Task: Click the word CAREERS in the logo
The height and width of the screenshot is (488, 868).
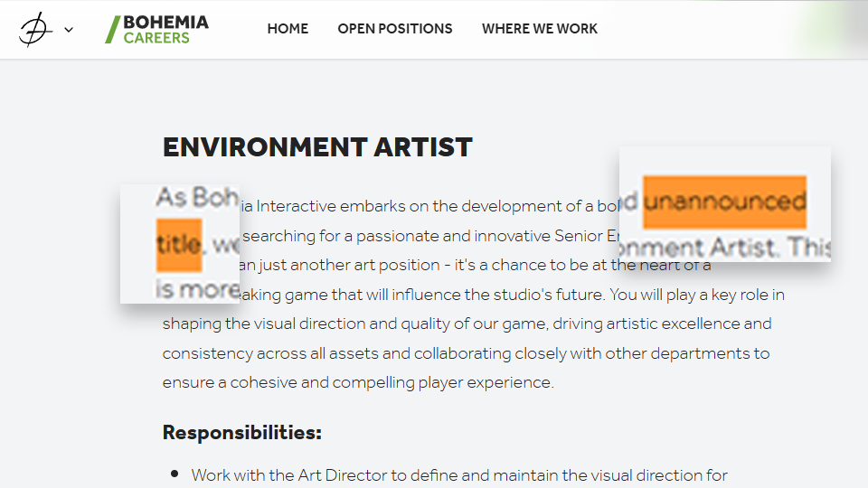Action: tap(156, 38)
